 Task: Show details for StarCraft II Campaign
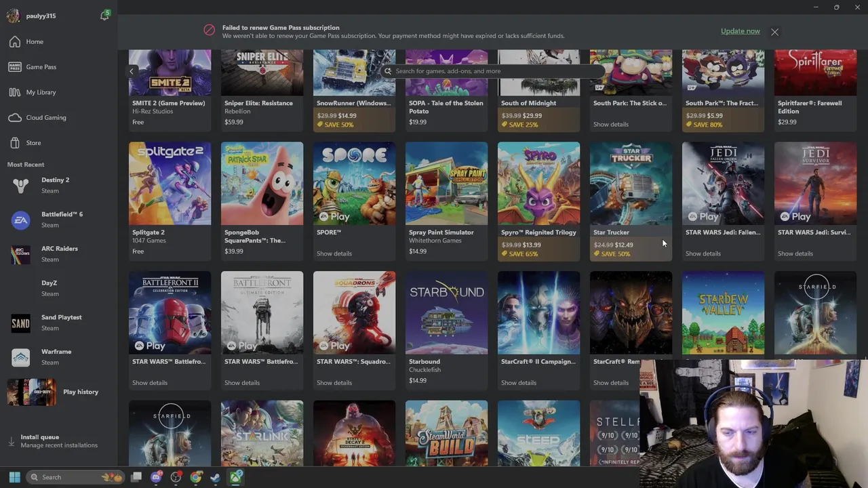(x=519, y=383)
